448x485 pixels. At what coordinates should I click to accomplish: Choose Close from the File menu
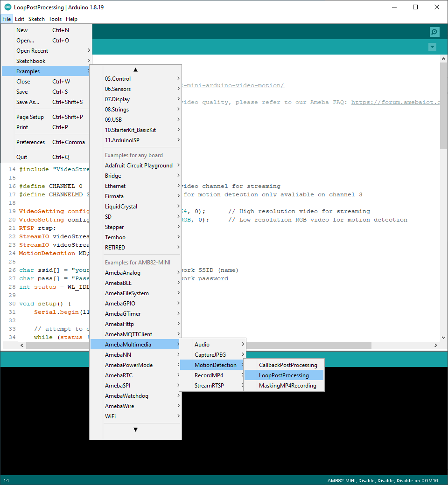[47, 81]
